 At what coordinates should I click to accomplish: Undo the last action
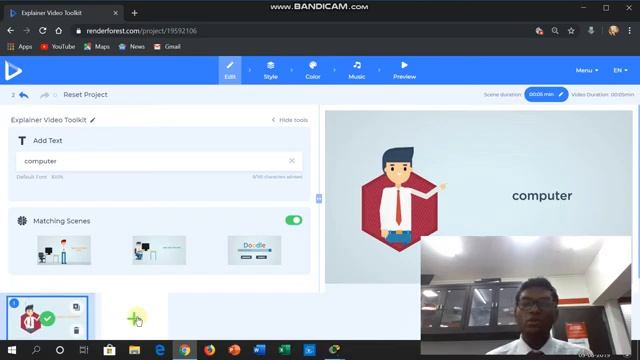click(x=24, y=95)
